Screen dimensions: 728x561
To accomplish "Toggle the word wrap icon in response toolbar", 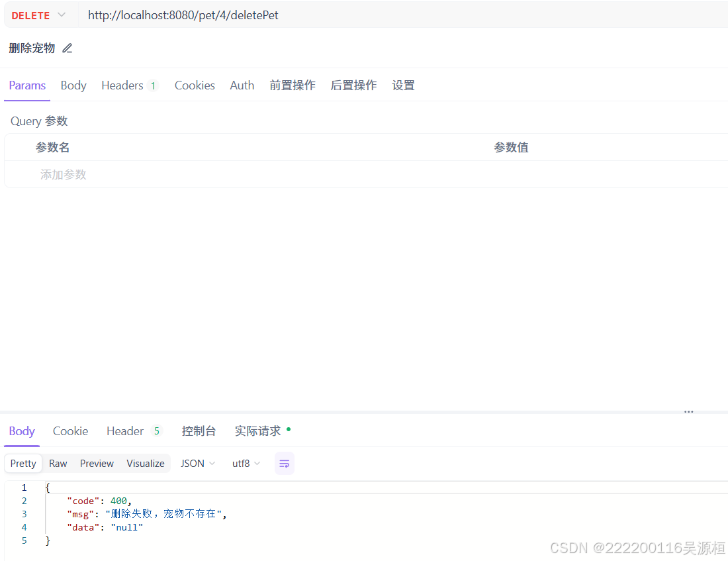I will pyautogui.click(x=285, y=463).
